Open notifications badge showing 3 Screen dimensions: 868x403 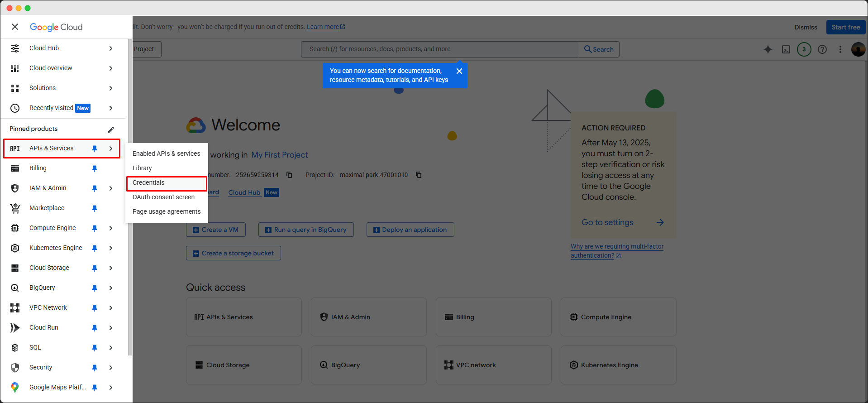point(804,49)
